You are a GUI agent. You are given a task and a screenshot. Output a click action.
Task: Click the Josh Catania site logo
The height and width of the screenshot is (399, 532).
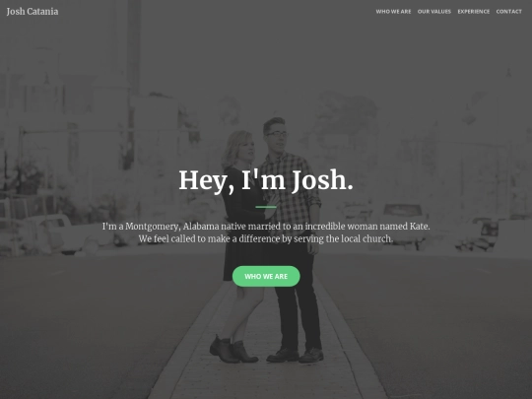[x=33, y=12]
